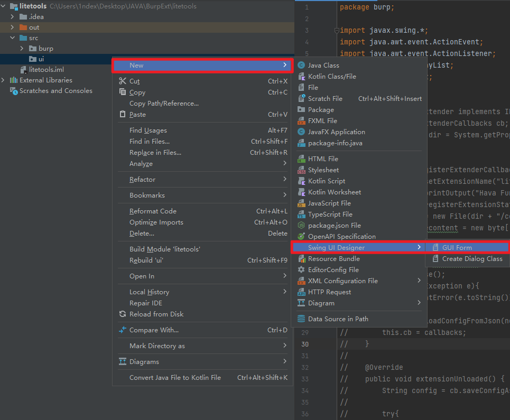Select Local History menu entry
Screen dimensions: 510x420
(202, 292)
